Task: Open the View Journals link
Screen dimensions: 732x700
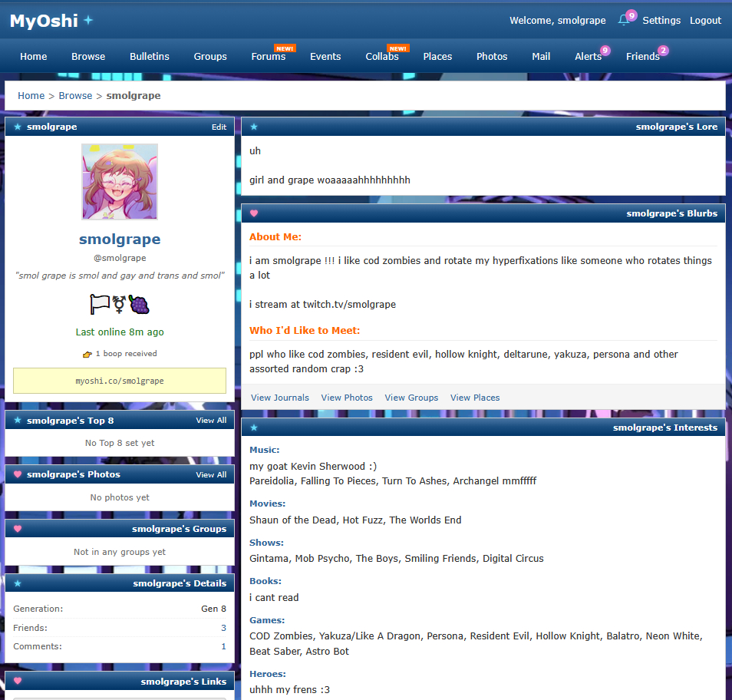Action: point(280,398)
